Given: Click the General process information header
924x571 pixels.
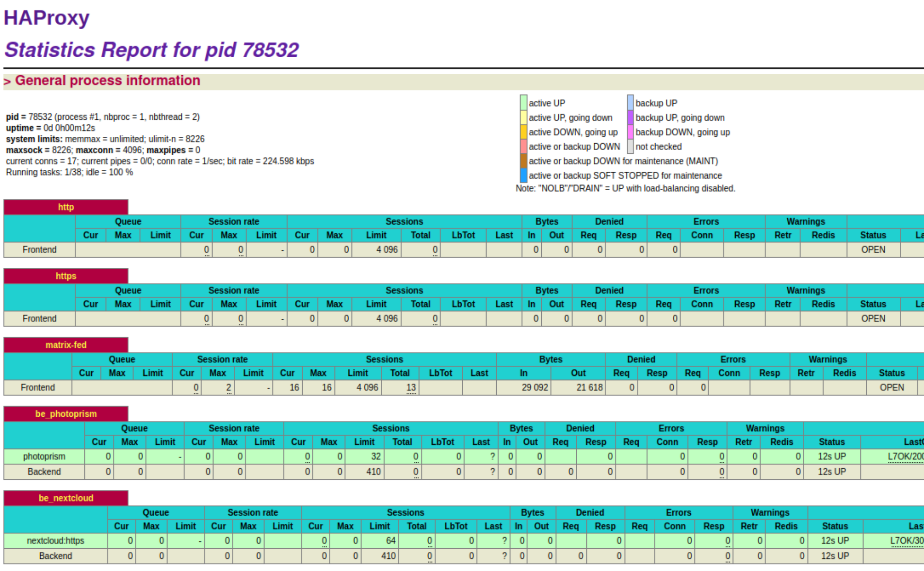Looking at the screenshot, I should coord(107,81).
